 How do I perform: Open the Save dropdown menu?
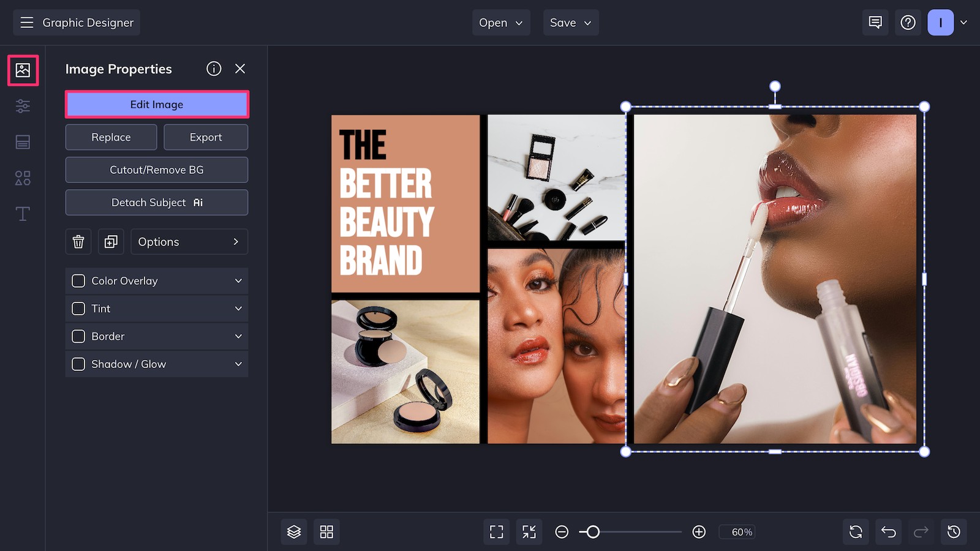tap(570, 23)
